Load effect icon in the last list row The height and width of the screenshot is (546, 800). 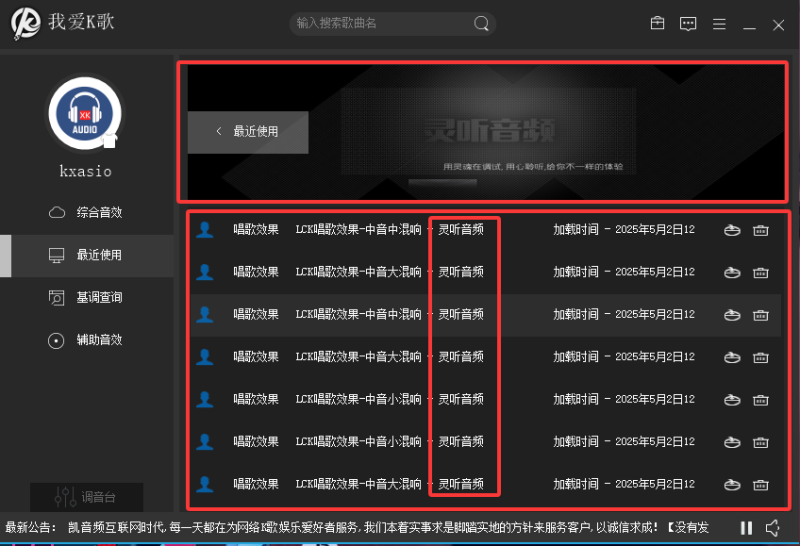732,484
